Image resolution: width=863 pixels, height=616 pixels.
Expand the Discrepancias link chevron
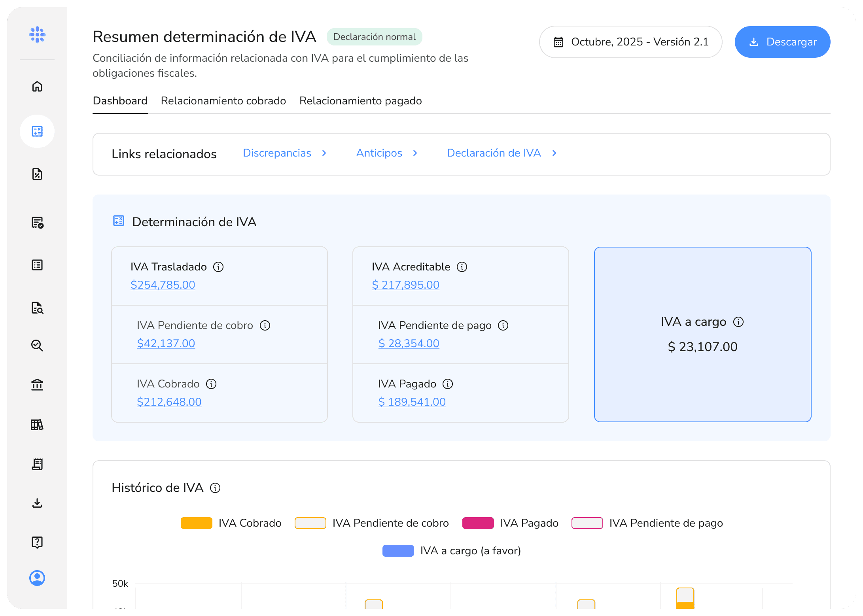point(324,153)
